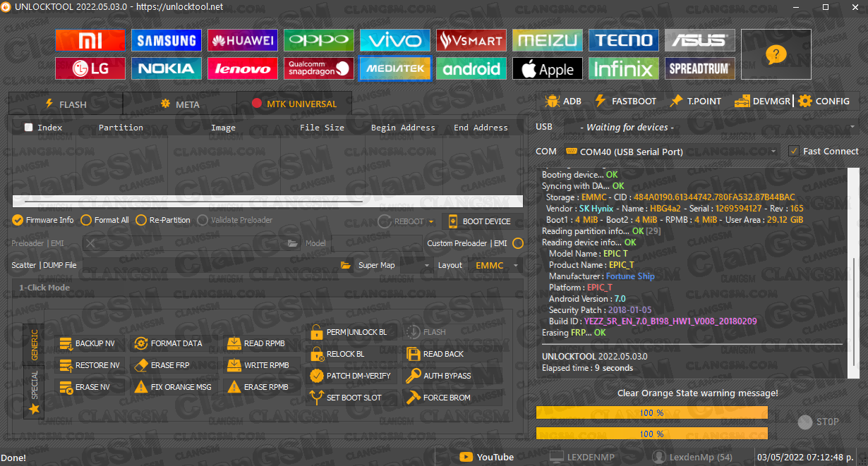Viewport: 868px width, 466px height.
Task: Click the FIX ORANGE MSG button
Action: pyautogui.click(x=174, y=387)
